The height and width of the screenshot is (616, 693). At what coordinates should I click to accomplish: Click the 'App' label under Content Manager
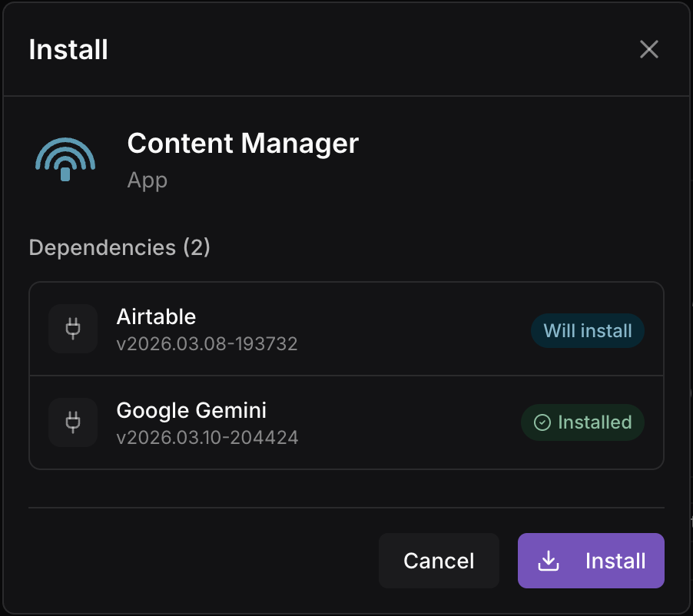pos(147,180)
